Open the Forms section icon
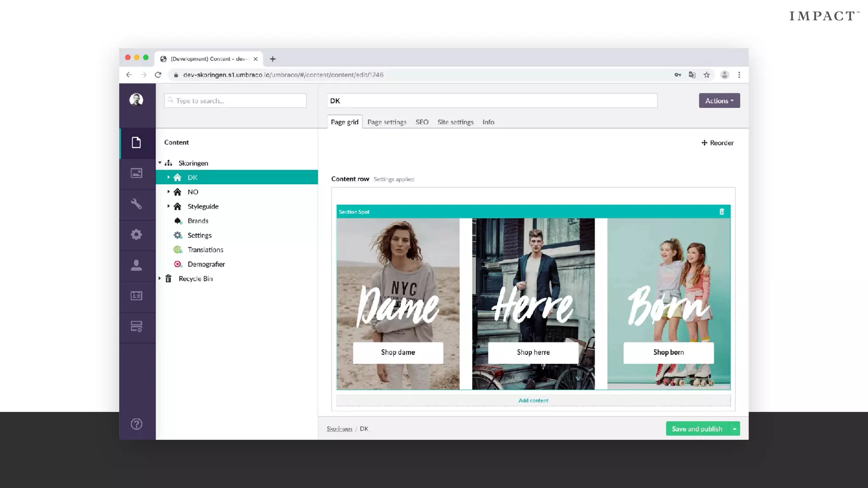 coord(136,327)
